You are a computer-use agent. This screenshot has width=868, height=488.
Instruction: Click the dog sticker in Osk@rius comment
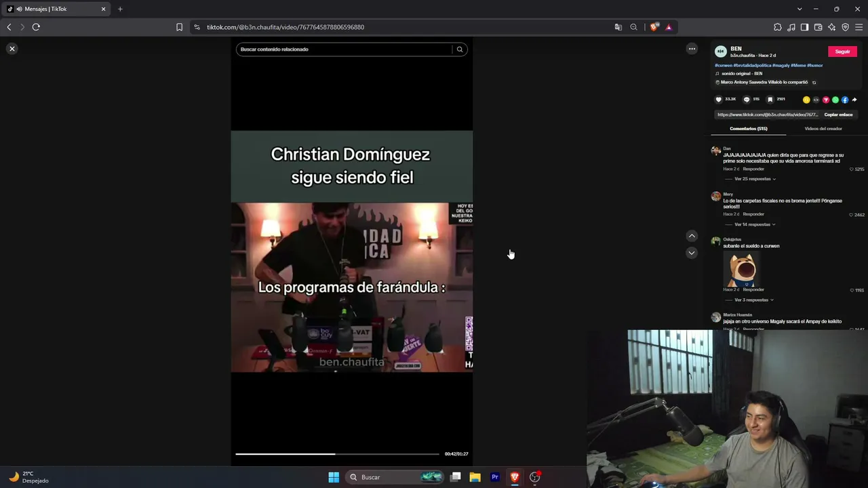pos(742,269)
